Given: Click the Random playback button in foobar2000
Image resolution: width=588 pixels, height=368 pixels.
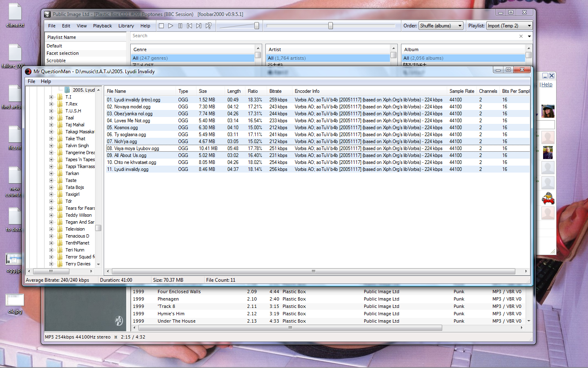Looking at the screenshot, I should click(208, 26).
